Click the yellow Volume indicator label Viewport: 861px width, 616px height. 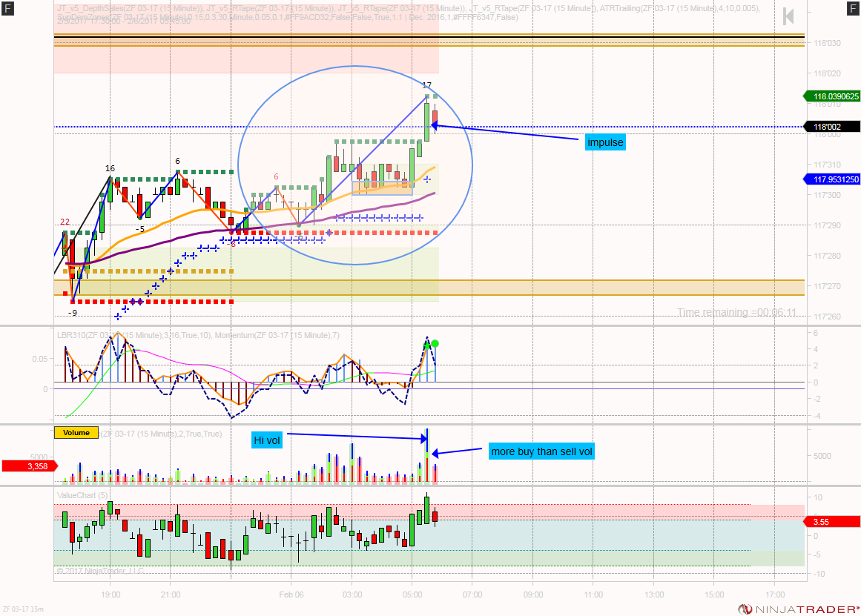point(76,433)
